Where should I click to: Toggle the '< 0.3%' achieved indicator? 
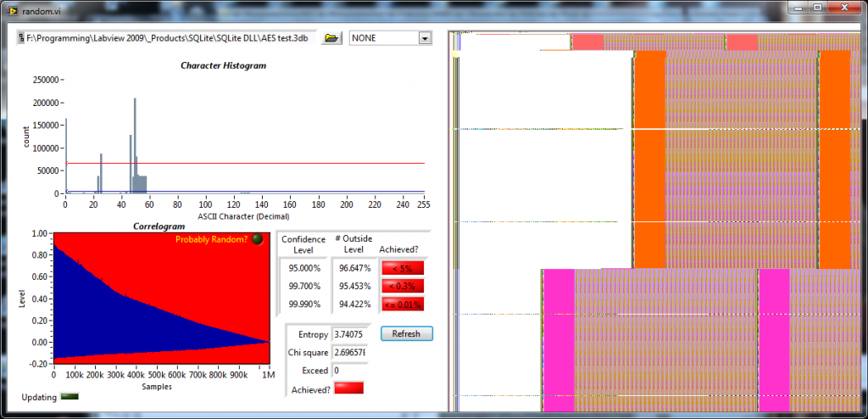(x=403, y=286)
